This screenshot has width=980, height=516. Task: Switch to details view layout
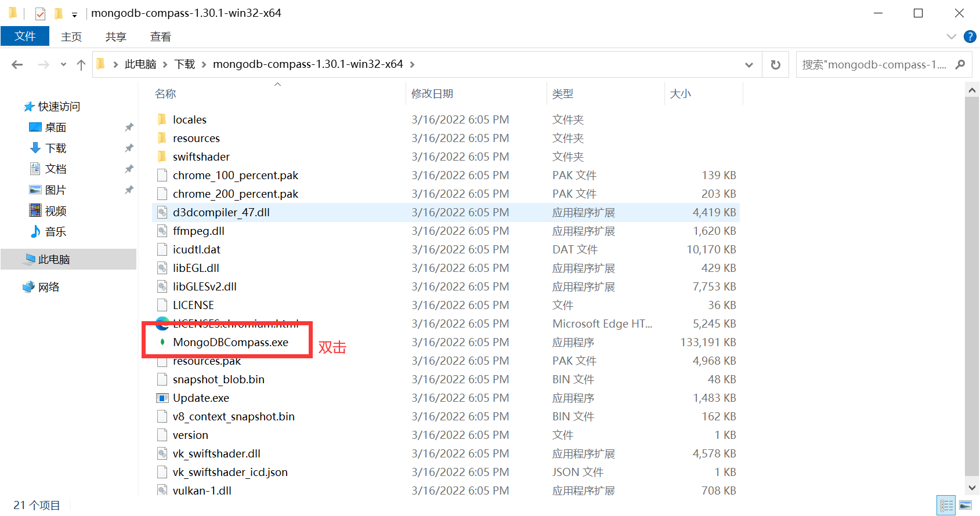[946, 505]
